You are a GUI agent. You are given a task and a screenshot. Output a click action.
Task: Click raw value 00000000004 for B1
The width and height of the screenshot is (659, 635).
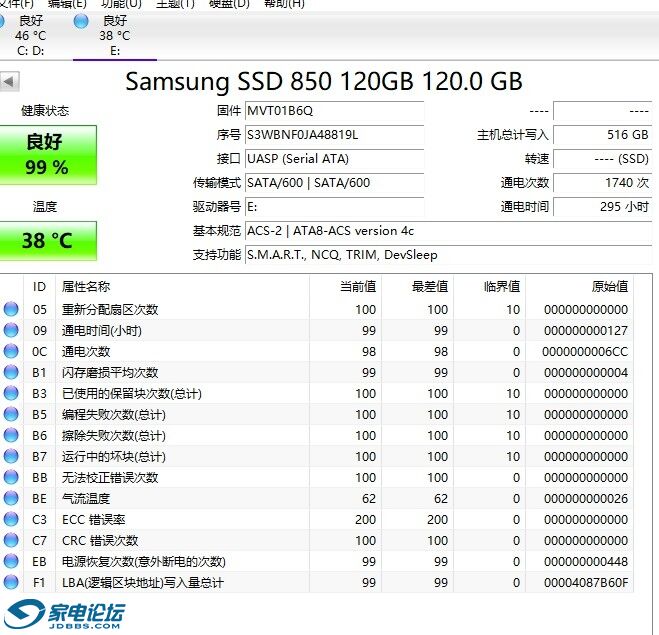586,373
